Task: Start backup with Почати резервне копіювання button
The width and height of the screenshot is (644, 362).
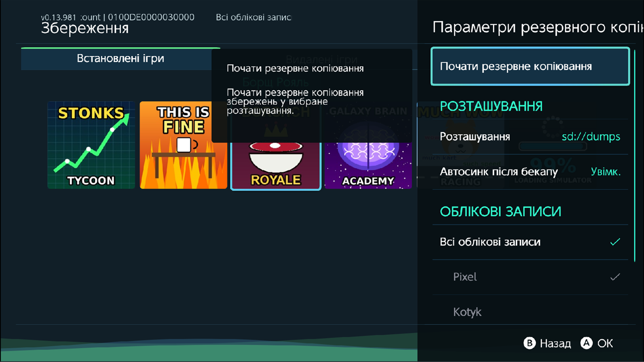Action: click(x=530, y=66)
